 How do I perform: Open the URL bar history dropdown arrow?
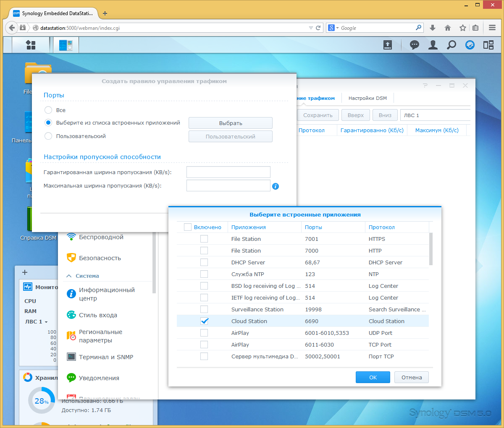311,28
